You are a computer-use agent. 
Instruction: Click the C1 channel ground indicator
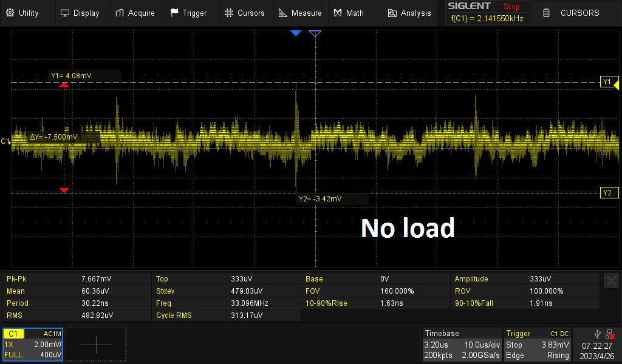pos(5,141)
